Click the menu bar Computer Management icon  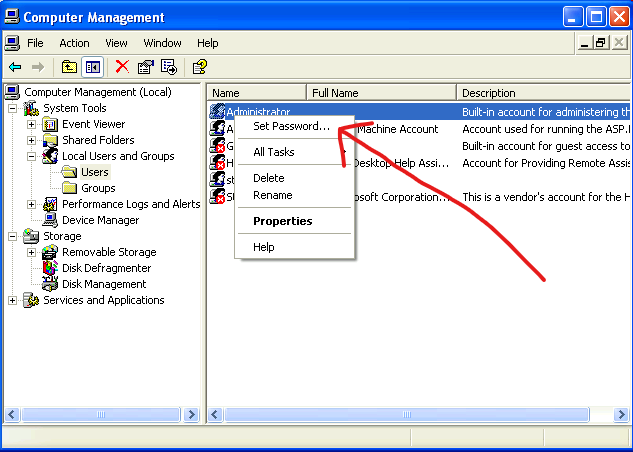pos(12,43)
